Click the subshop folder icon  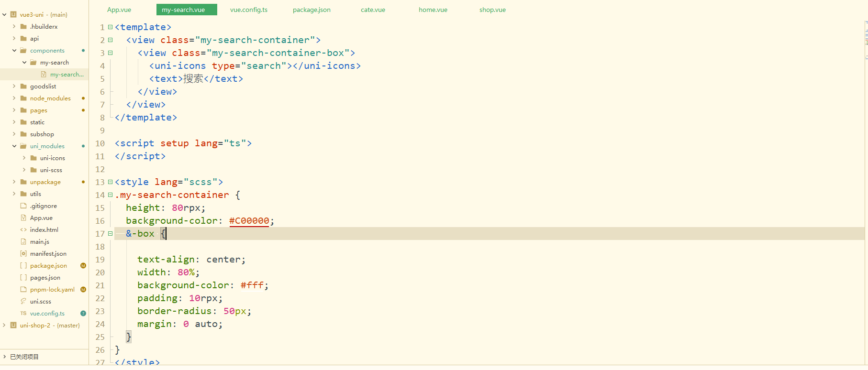[x=23, y=134]
